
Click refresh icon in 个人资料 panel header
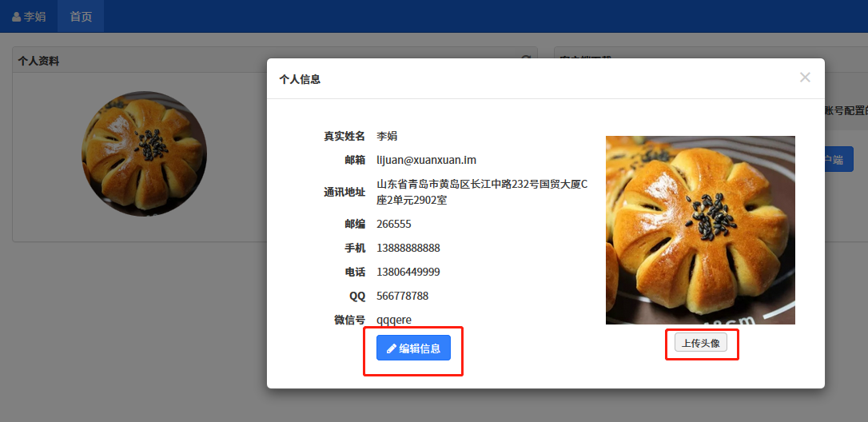(x=526, y=60)
